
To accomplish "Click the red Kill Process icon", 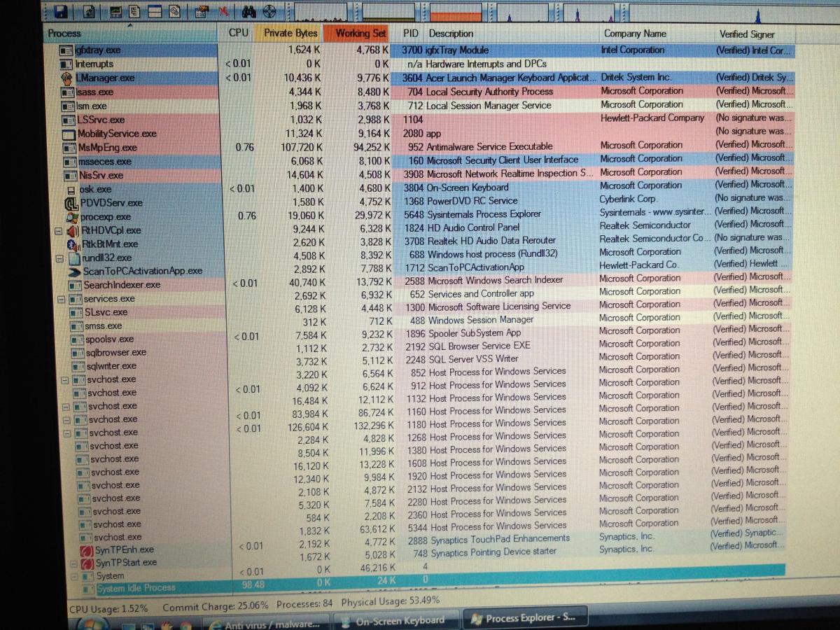I will pyautogui.click(x=224, y=12).
